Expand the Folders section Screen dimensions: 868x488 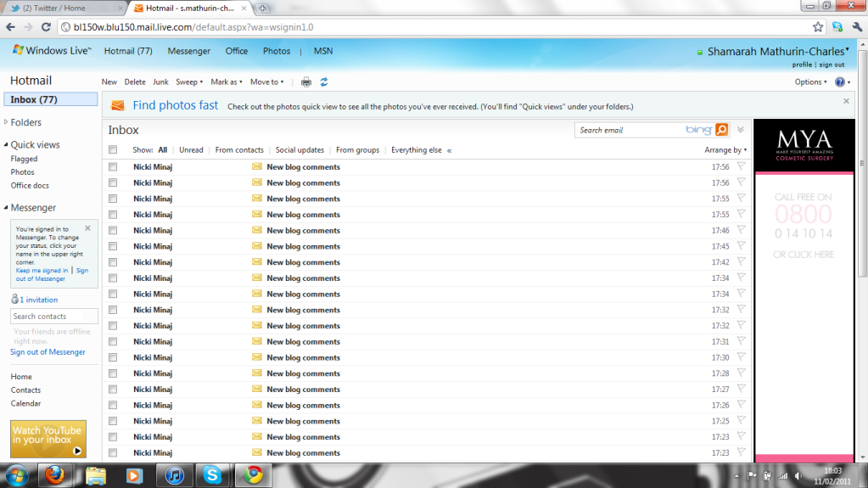pos(6,122)
